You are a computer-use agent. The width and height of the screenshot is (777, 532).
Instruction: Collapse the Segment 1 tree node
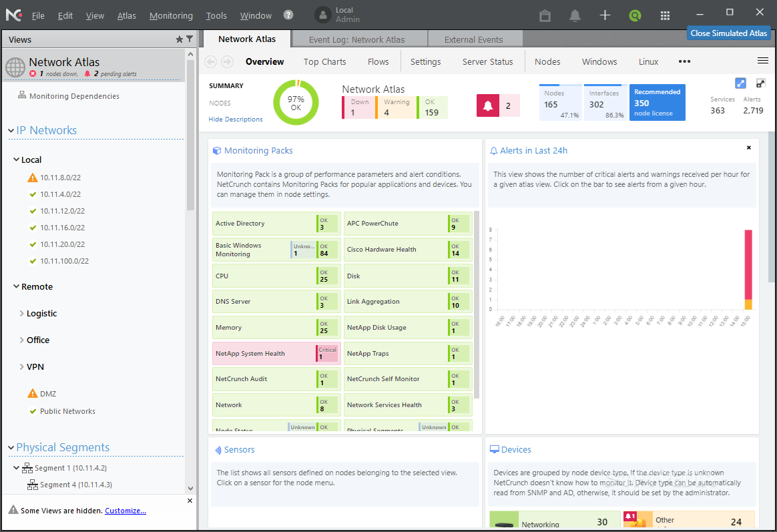pos(16,468)
